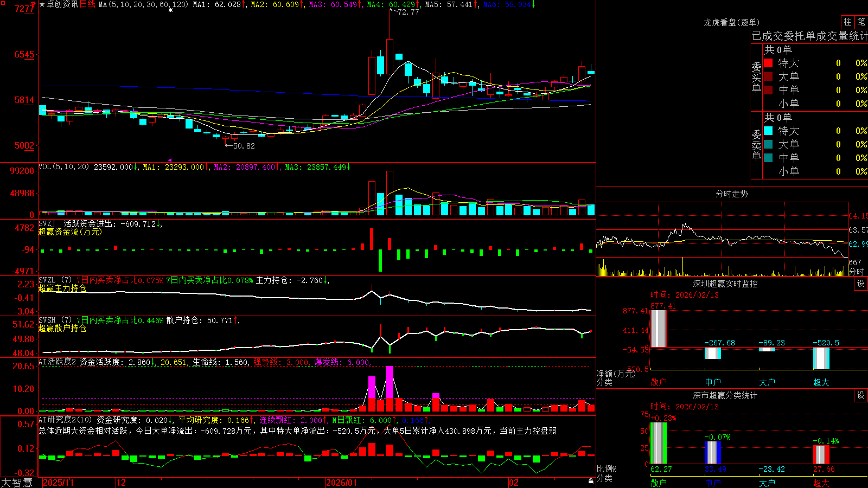Click the magenta triangle marker above VOL panel

pyautogui.click(x=170, y=160)
